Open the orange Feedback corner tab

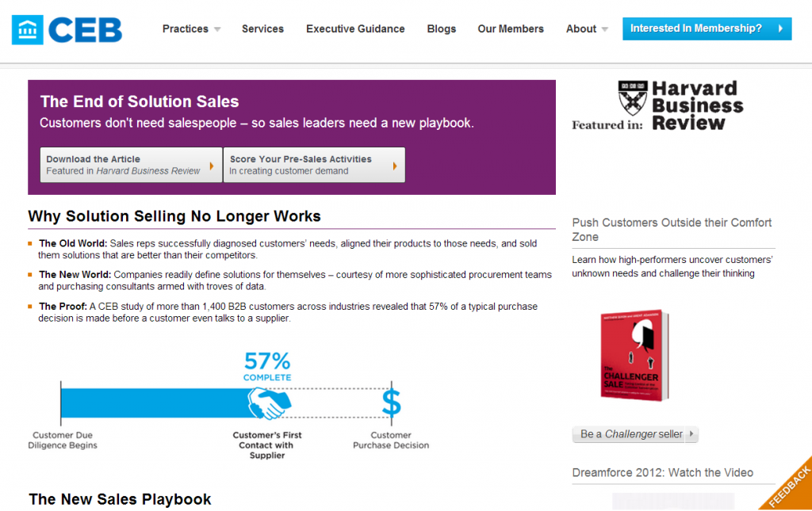pos(789,486)
